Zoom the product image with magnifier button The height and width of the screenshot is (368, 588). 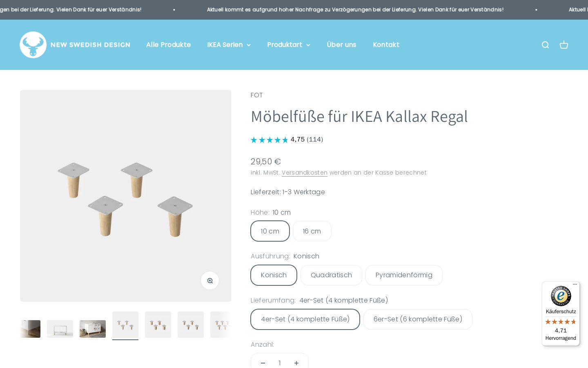pos(210,280)
